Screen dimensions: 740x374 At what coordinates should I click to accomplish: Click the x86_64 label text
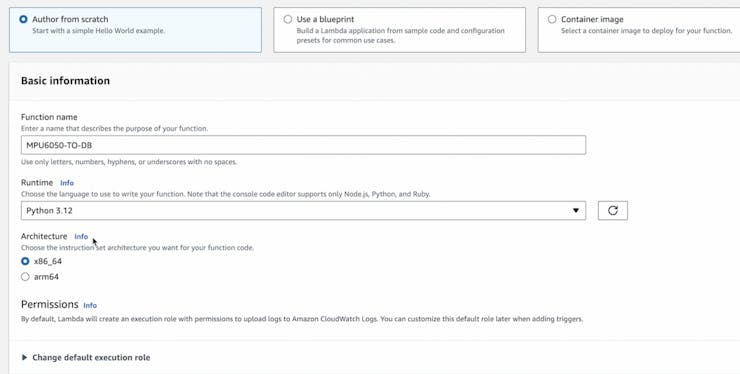(48, 261)
